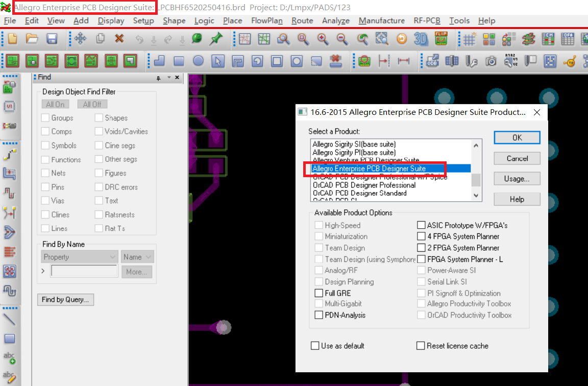Click the Zoom Out magnifier icon

click(x=341, y=39)
